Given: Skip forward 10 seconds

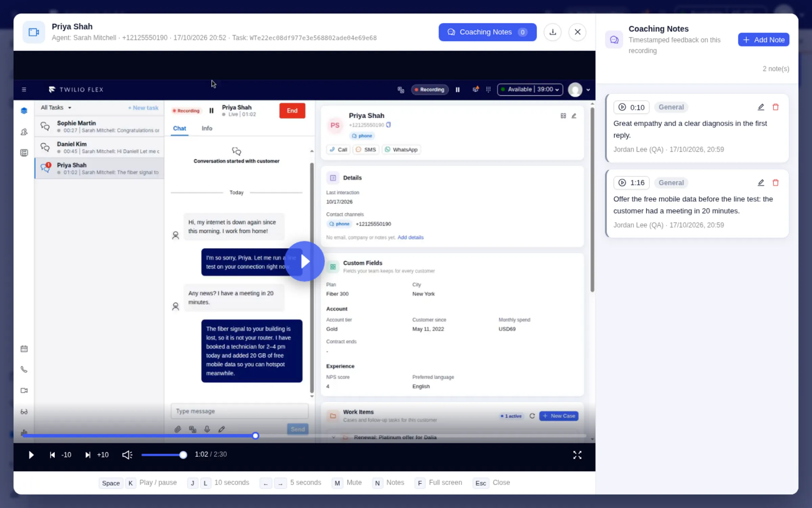Looking at the screenshot, I should (96, 454).
